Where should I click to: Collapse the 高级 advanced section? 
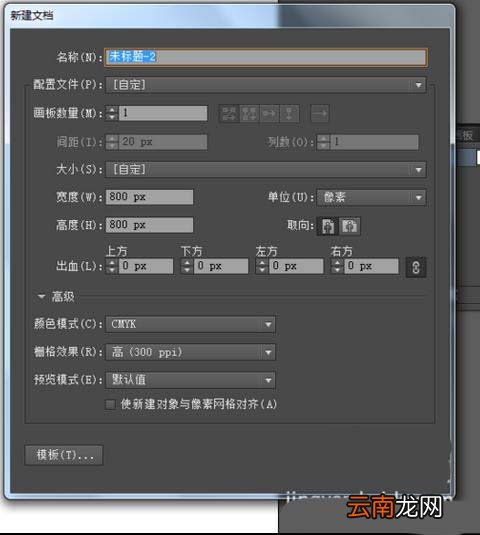42,297
